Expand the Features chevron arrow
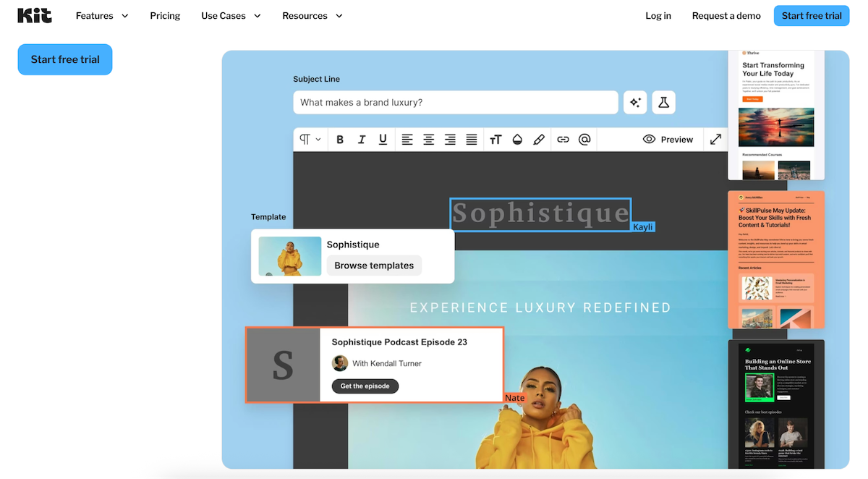 [124, 16]
